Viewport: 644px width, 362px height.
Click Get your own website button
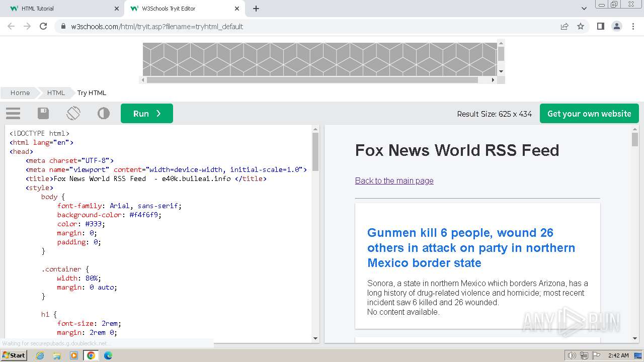589,114
